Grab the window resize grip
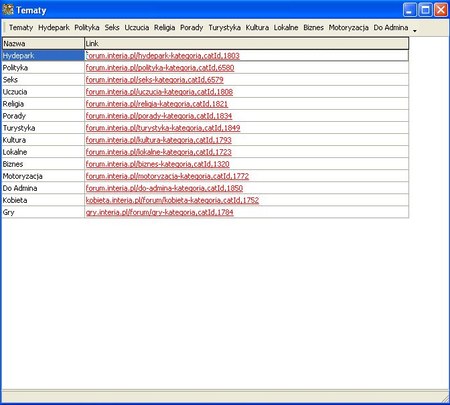 click(x=445, y=398)
